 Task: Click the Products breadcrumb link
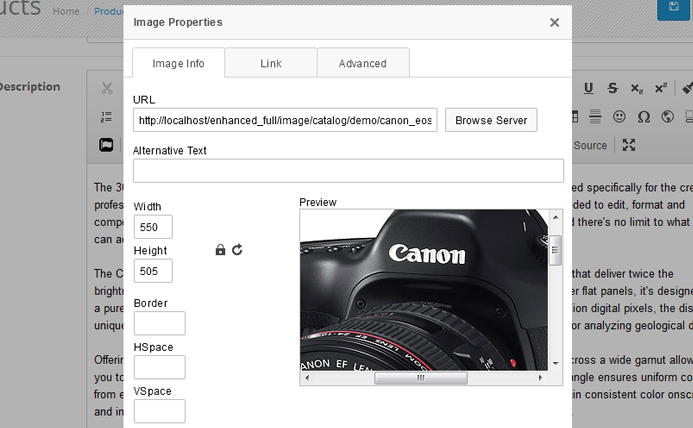tap(109, 11)
